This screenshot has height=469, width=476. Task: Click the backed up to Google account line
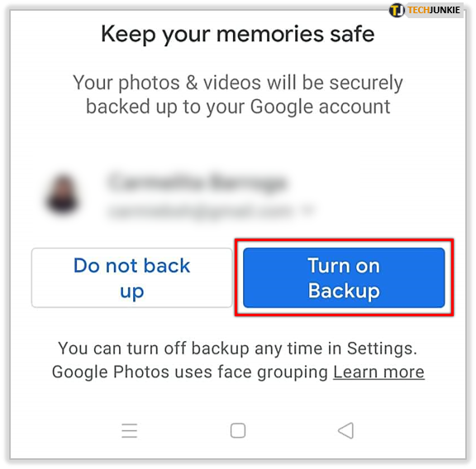pos(238,107)
